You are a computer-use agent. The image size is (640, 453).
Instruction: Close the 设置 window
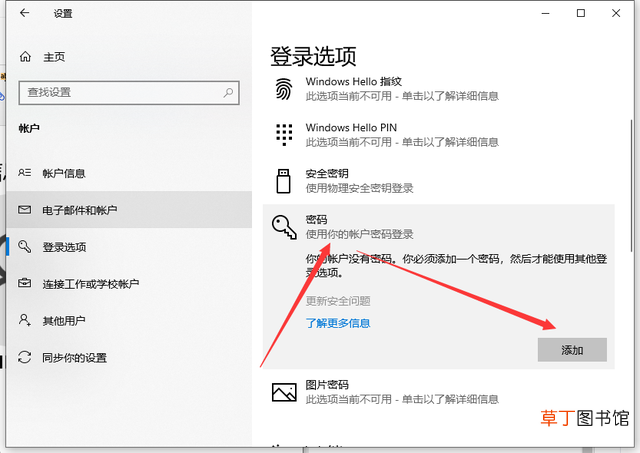tap(616, 13)
